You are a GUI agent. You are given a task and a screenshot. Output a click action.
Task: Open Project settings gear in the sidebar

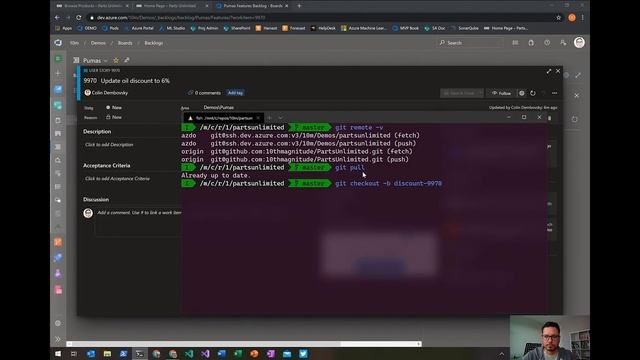coord(58,323)
